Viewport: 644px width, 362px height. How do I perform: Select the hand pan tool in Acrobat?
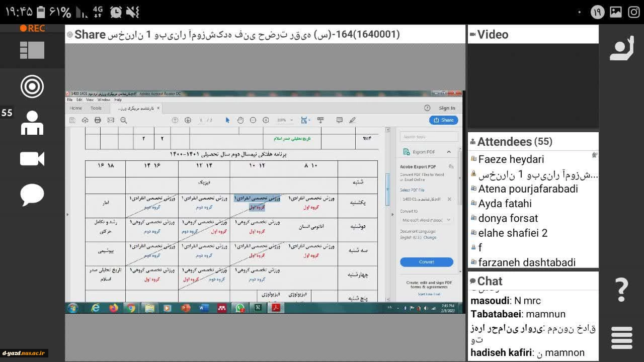click(240, 120)
